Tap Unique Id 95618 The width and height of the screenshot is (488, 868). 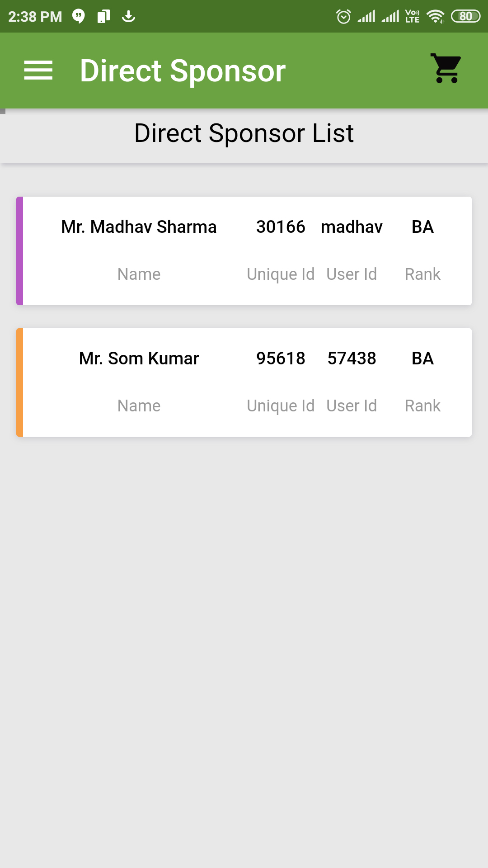[281, 359]
